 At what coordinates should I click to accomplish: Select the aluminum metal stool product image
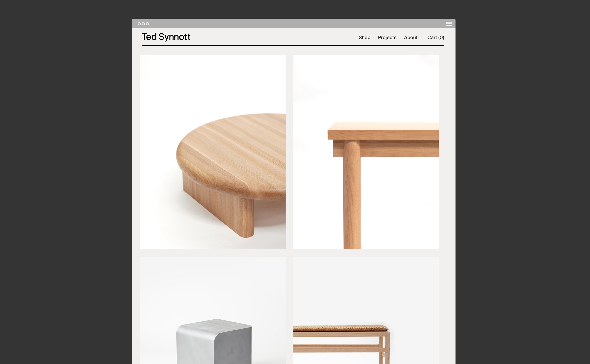pos(213,310)
